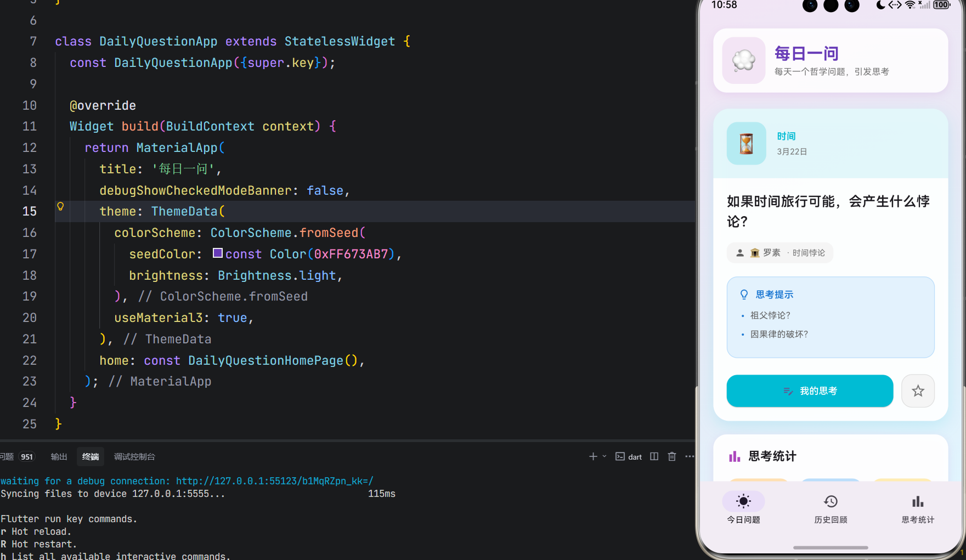The width and height of the screenshot is (966, 560).
Task: Click 'debugShowCheckedModeBanner' on line 14
Action: point(195,190)
